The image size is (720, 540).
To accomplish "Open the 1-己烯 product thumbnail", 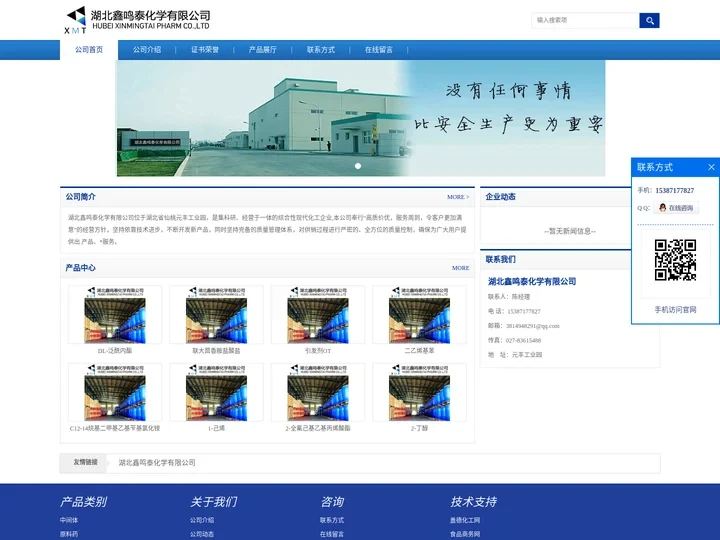I will pyautogui.click(x=216, y=393).
